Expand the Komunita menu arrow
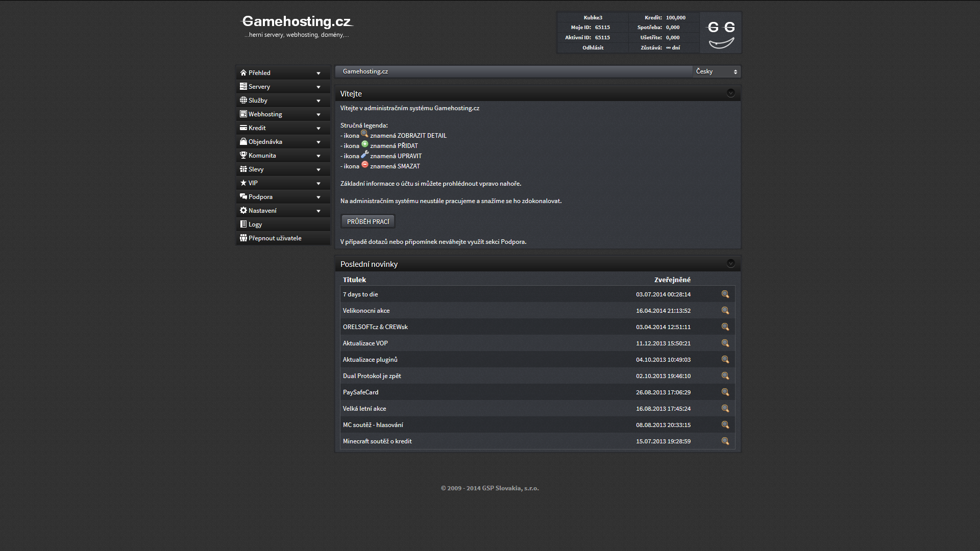Image resolution: width=980 pixels, height=551 pixels. 318,156
